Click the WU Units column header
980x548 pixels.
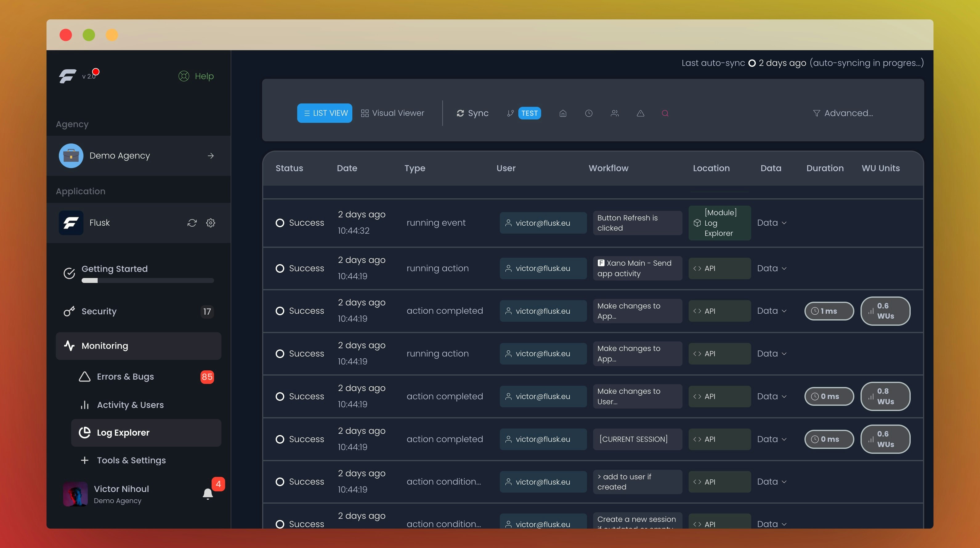tap(880, 168)
